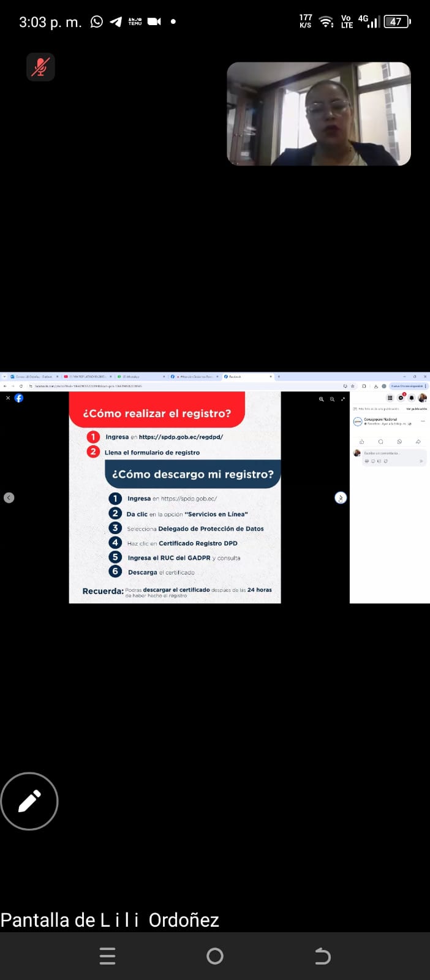
Task: Go to the previous photo arrow
Action: 9,498
